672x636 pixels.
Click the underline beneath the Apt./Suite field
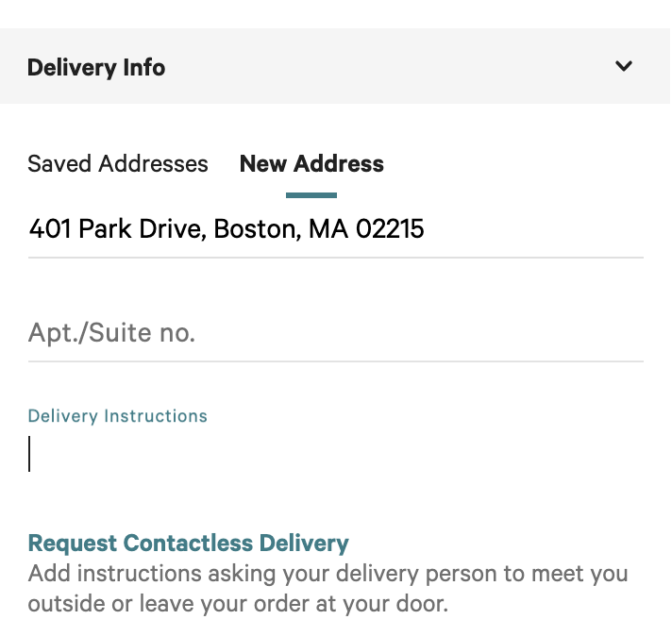click(335, 360)
